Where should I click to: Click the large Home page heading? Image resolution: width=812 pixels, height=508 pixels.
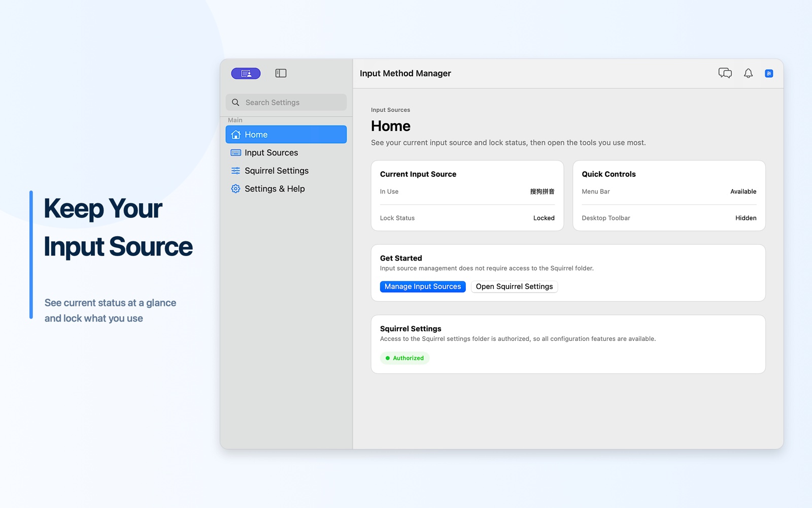coord(391,126)
